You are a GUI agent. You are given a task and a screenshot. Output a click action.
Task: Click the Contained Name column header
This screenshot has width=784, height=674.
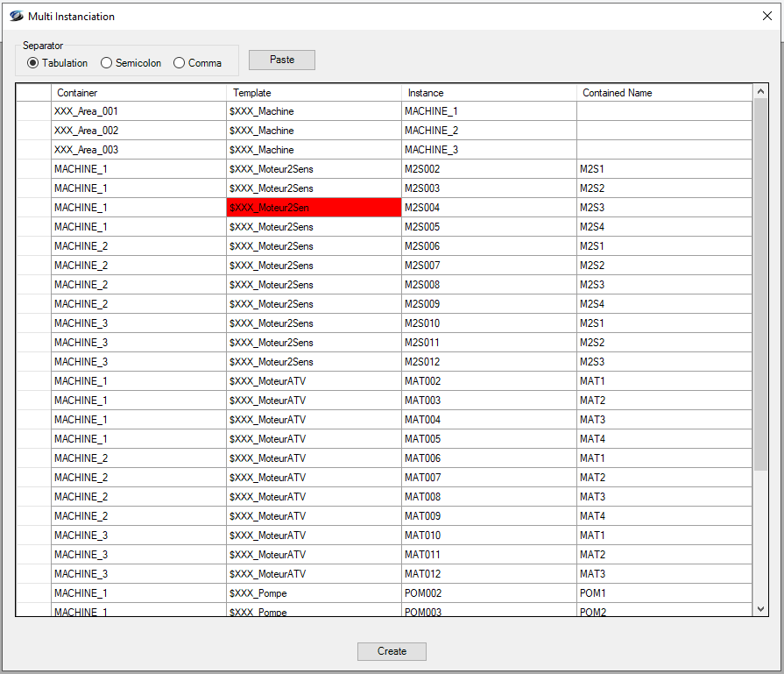click(664, 93)
